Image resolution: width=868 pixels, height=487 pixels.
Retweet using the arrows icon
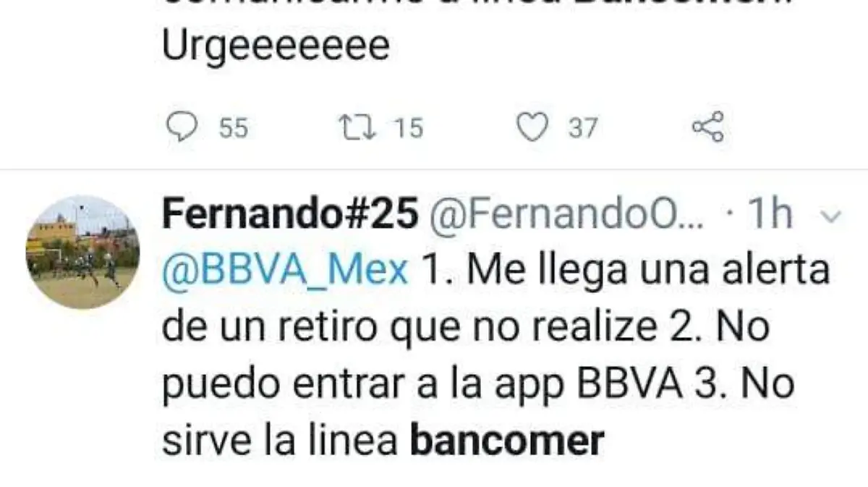point(357,128)
